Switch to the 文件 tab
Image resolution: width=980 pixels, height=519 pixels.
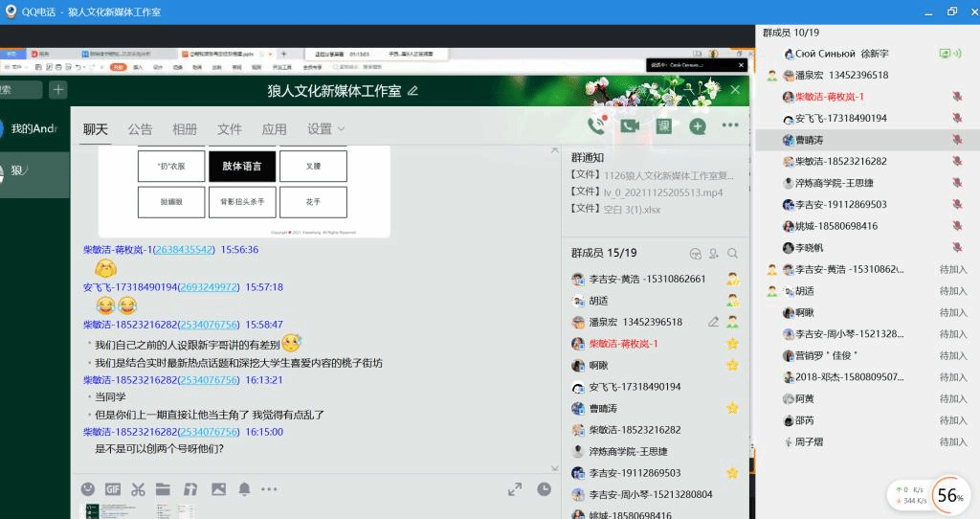point(230,129)
